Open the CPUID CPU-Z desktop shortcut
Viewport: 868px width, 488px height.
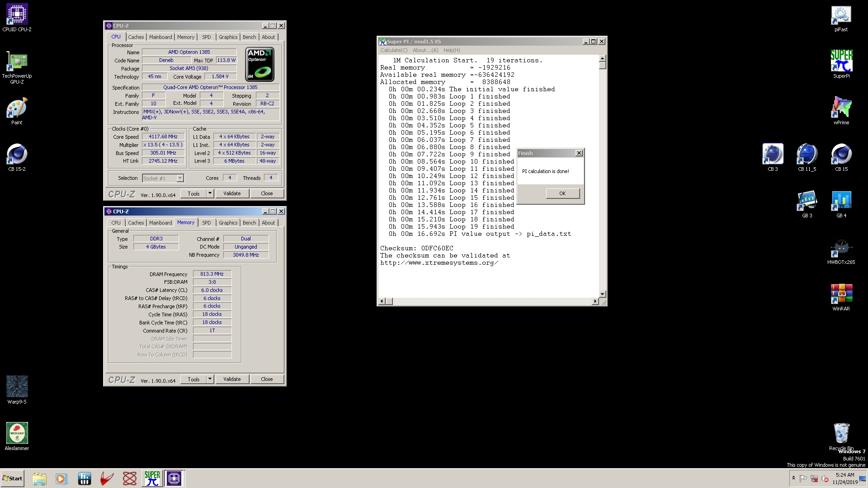17,18
